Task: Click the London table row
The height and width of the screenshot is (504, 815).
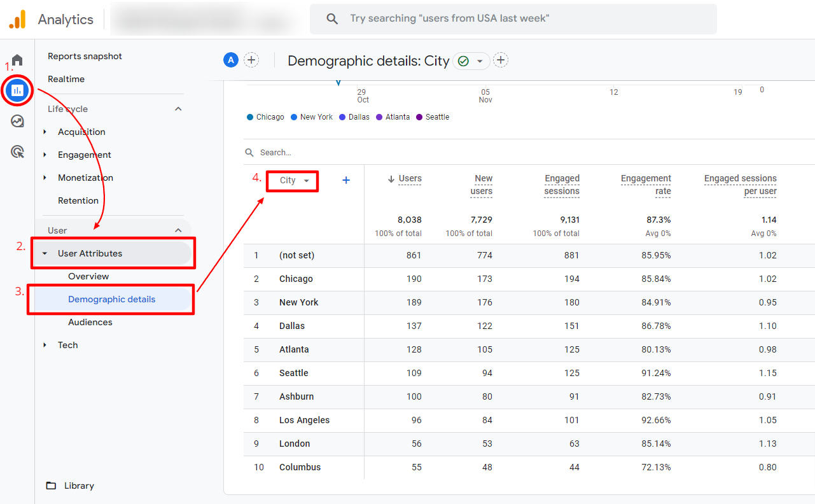Action: point(529,444)
